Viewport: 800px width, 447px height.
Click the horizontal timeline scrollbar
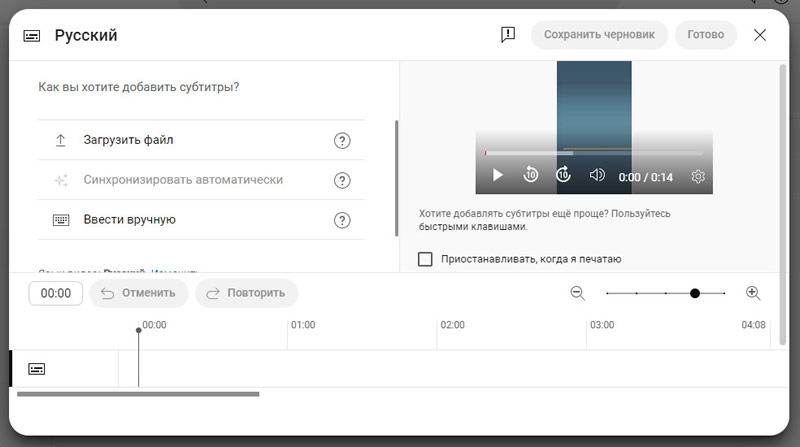pos(138,394)
